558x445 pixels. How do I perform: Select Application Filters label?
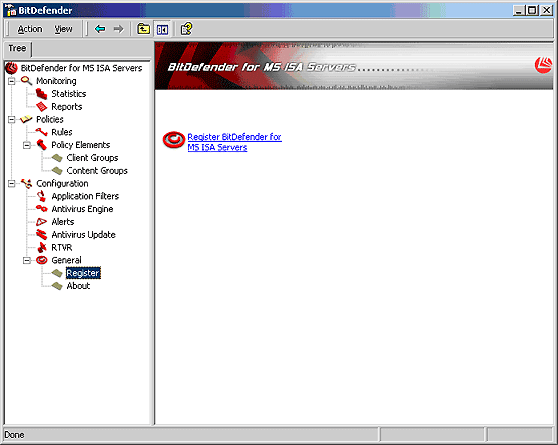tap(85, 196)
